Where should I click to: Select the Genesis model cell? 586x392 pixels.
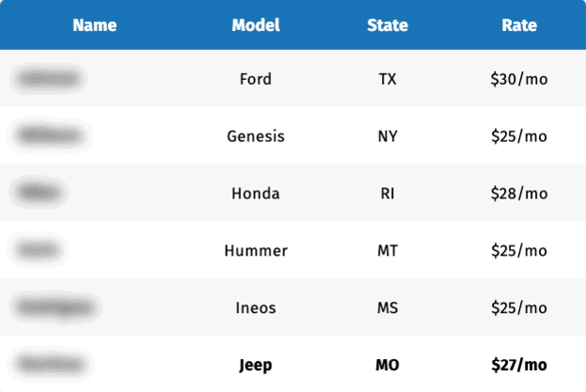pyautogui.click(x=256, y=136)
